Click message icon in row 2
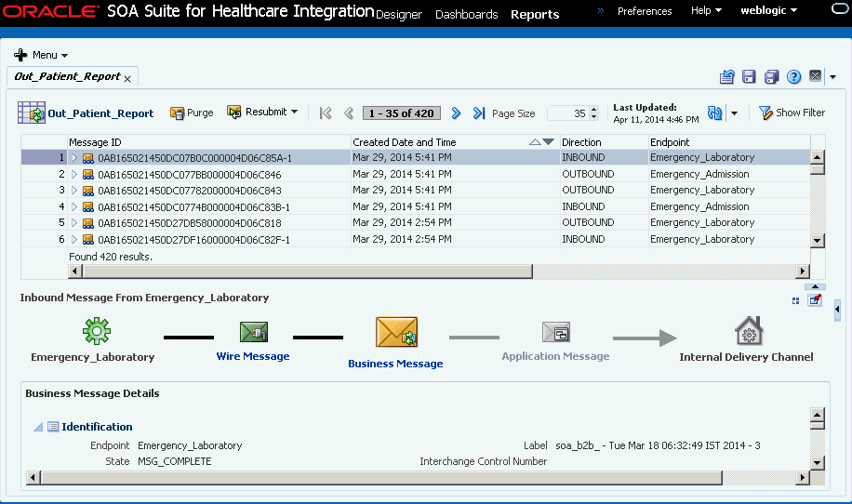 (88, 174)
